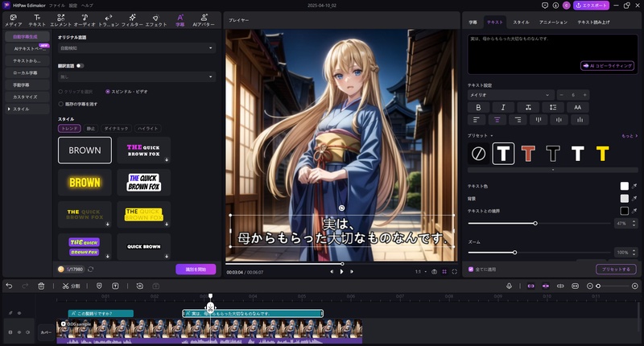
Task: Open the オリジナル言語 language dropdown
Action: [136, 48]
